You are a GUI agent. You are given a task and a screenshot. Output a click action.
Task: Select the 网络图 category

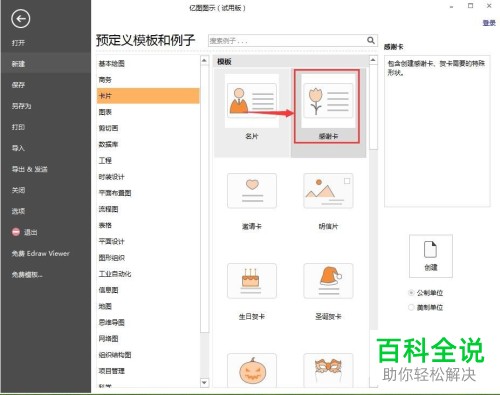click(x=108, y=339)
